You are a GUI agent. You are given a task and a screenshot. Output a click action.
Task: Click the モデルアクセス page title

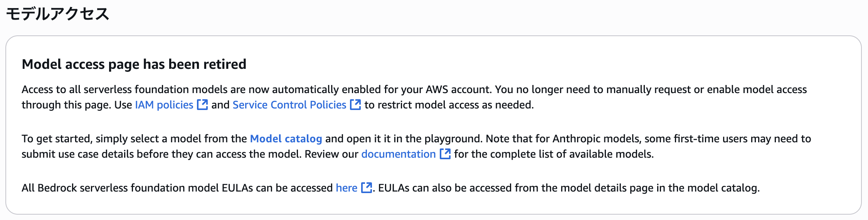pyautogui.click(x=58, y=14)
